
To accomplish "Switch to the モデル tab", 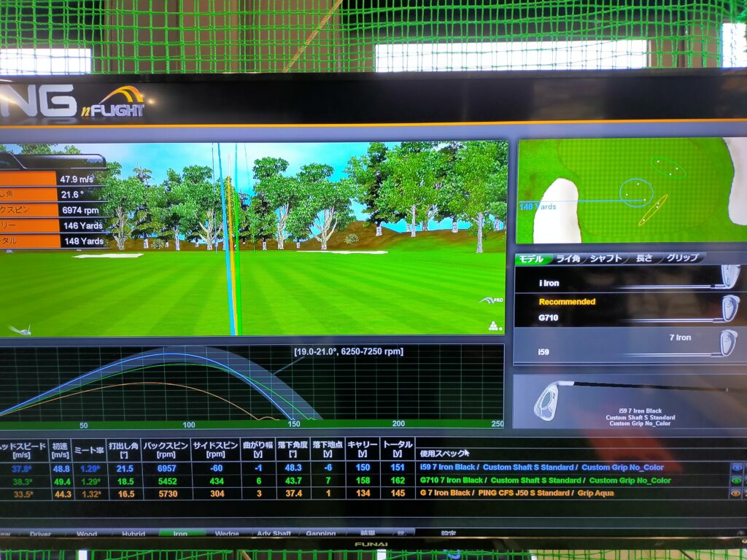I will click(x=532, y=259).
